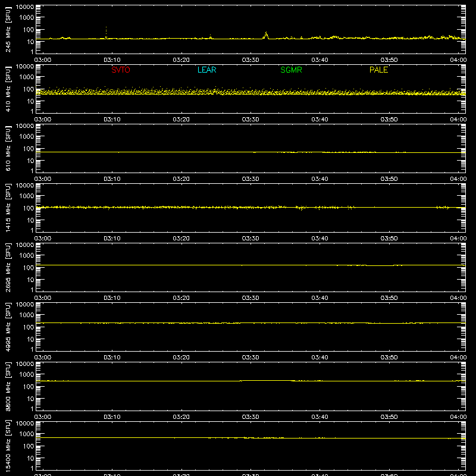Viewport: 476px width, 476px height.
Task: Click the 03:50 label under the 410 MHz plot
Action: pyautogui.click(x=389, y=120)
